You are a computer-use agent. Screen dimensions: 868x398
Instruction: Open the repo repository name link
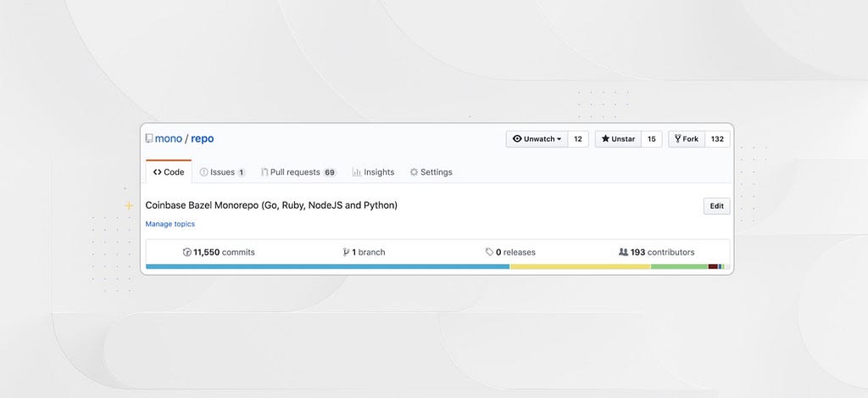(x=202, y=138)
